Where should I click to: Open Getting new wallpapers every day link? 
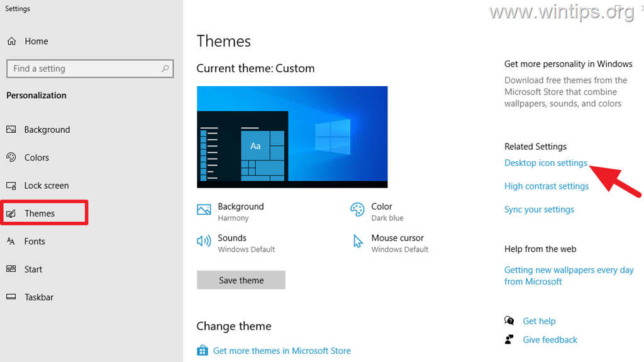click(x=569, y=276)
